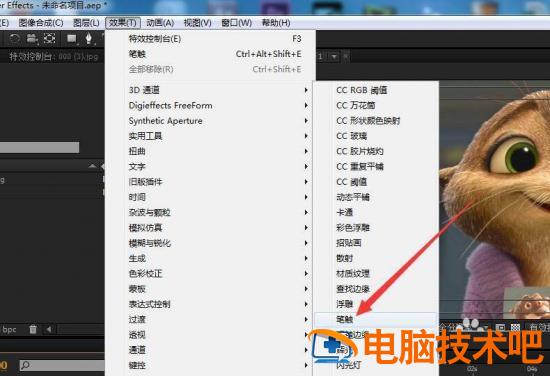Apply the CC 万花筒 effect
The height and width of the screenshot is (376, 550).
point(376,106)
